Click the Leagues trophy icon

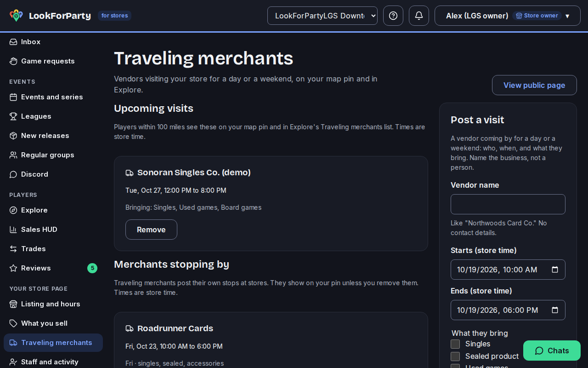[x=13, y=116]
